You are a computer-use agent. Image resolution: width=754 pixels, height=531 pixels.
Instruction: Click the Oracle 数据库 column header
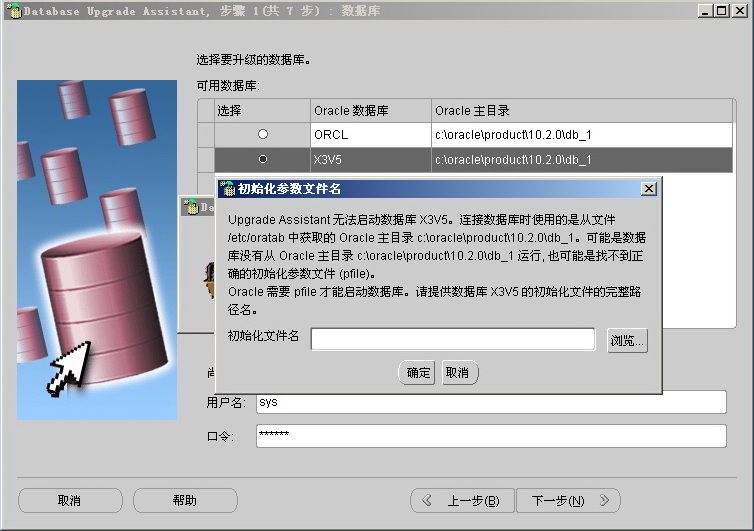371,111
